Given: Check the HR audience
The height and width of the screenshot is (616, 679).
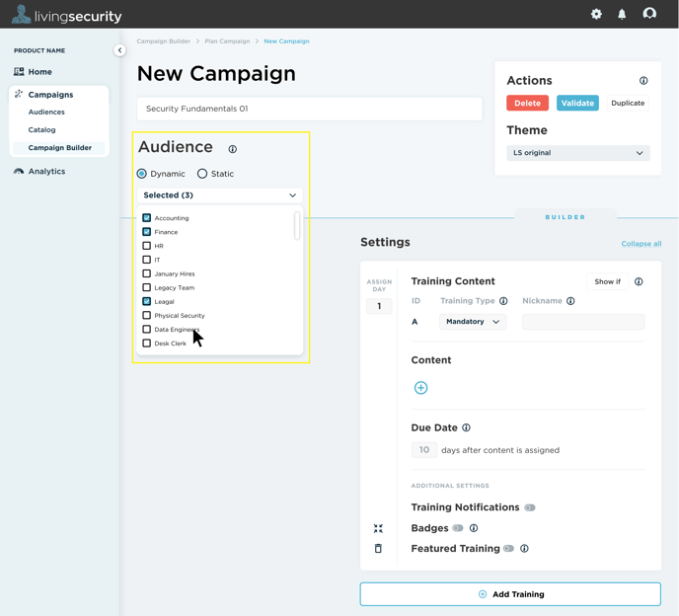Looking at the screenshot, I should click(146, 246).
